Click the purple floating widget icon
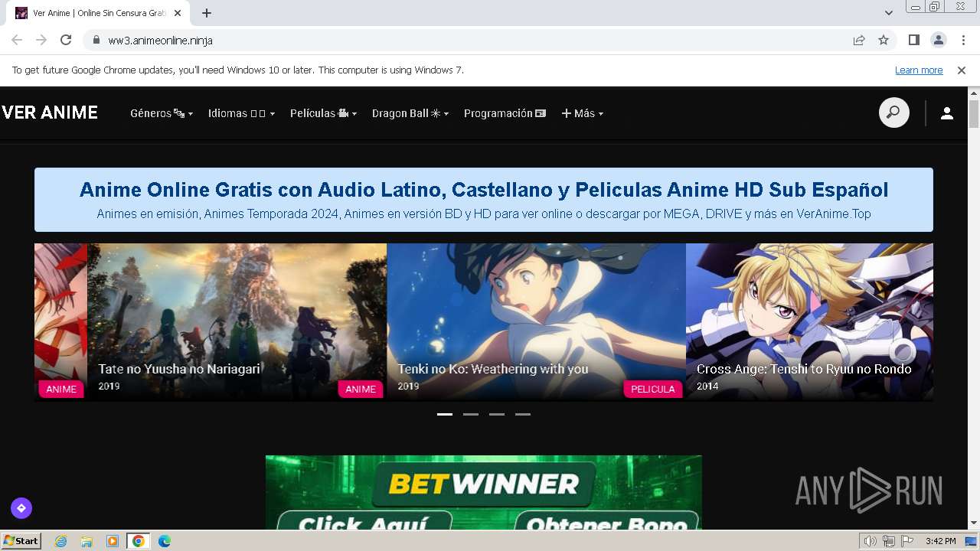 click(21, 507)
